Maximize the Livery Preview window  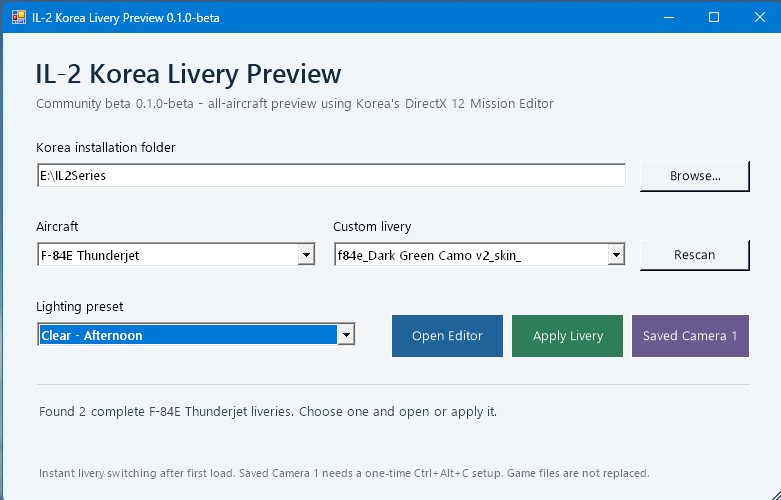click(x=714, y=17)
